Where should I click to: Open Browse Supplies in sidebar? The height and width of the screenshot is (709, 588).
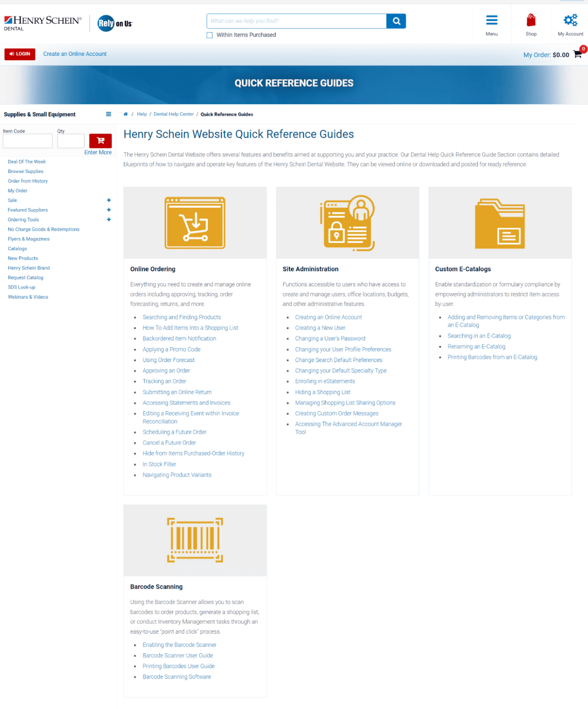(26, 171)
